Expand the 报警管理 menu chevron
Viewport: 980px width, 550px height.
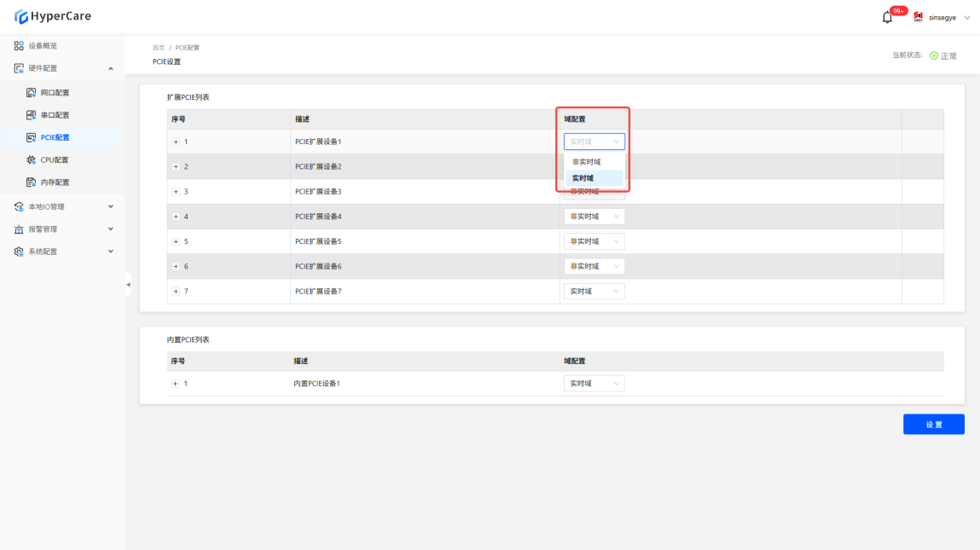[x=111, y=229]
